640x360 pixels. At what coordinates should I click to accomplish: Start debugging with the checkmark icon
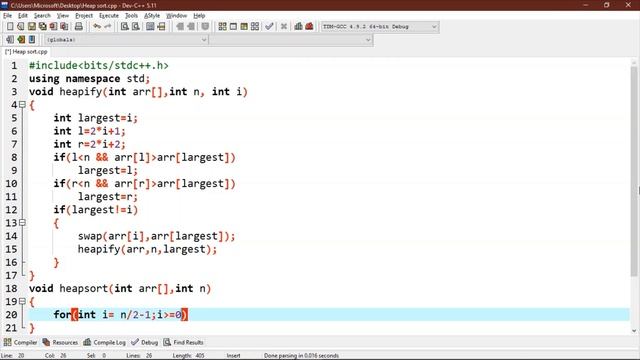269,27
